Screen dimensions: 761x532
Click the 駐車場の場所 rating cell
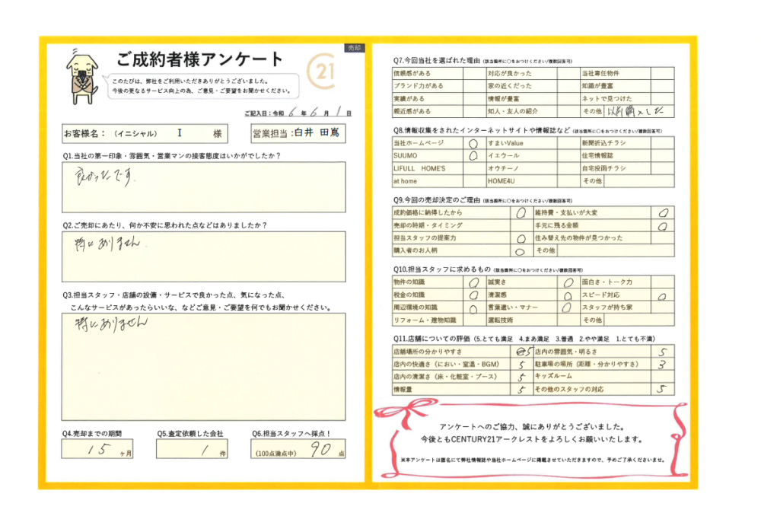coord(663,365)
